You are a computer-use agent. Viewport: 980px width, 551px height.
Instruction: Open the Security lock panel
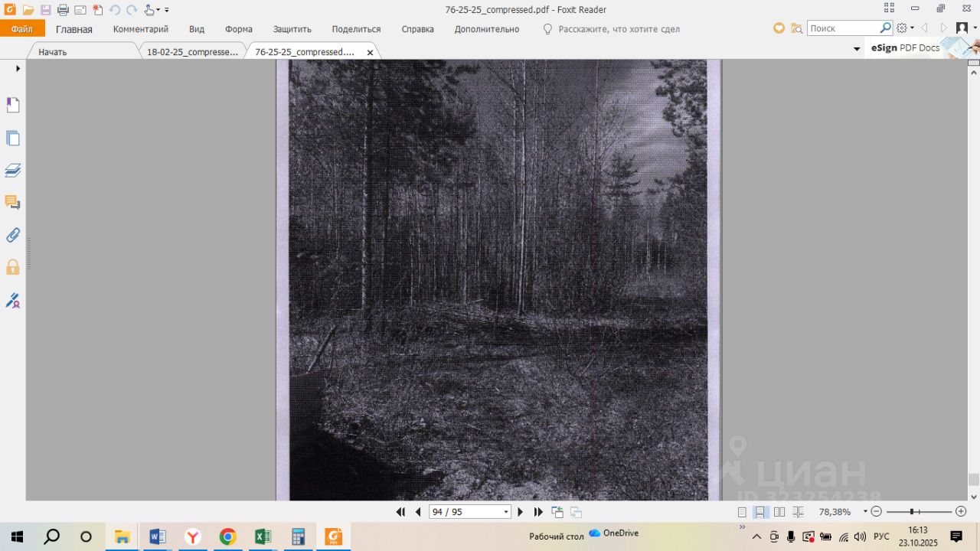click(x=13, y=267)
